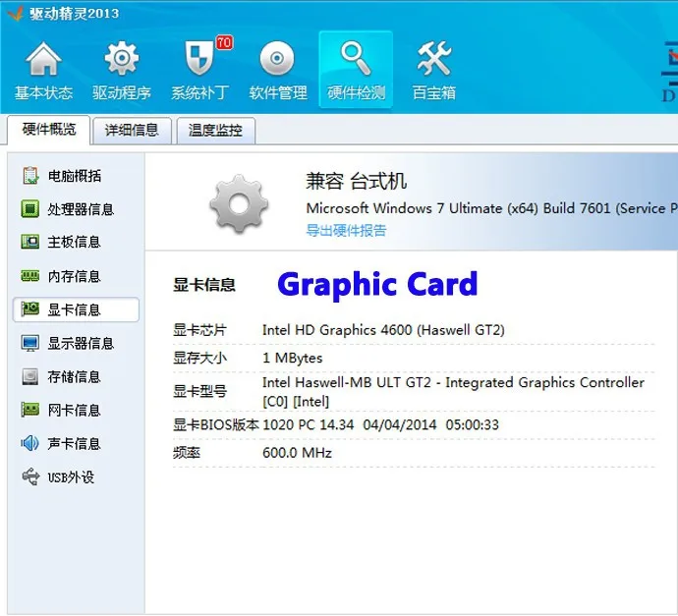The image size is (678, 616).
Task: Select 网卡信息 in the sidebar
Action: pos(75,410)
